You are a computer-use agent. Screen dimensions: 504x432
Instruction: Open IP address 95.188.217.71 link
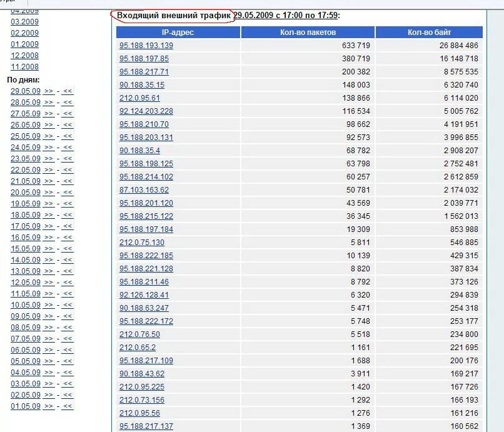click(144, 72)
